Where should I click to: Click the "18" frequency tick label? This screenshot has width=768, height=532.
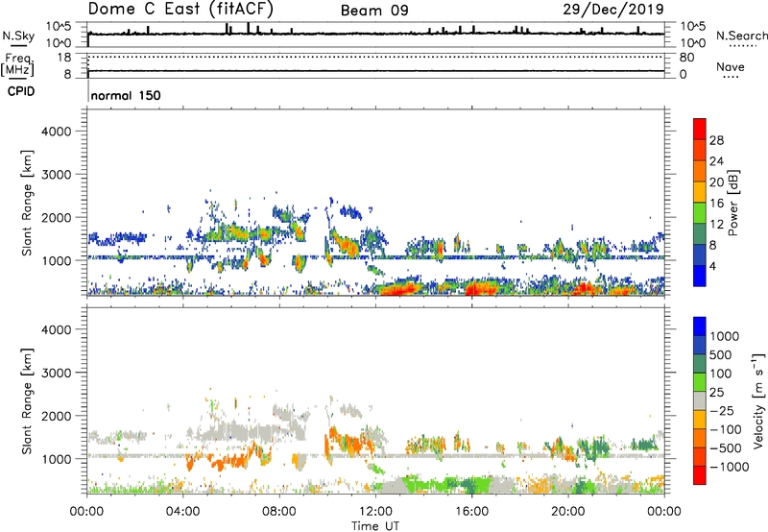(64, 58)
